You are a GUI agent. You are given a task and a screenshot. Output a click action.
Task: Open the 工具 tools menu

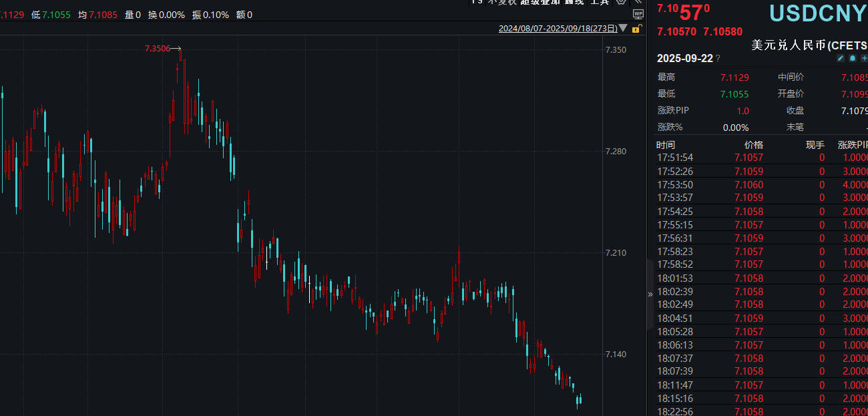(599, 2)
